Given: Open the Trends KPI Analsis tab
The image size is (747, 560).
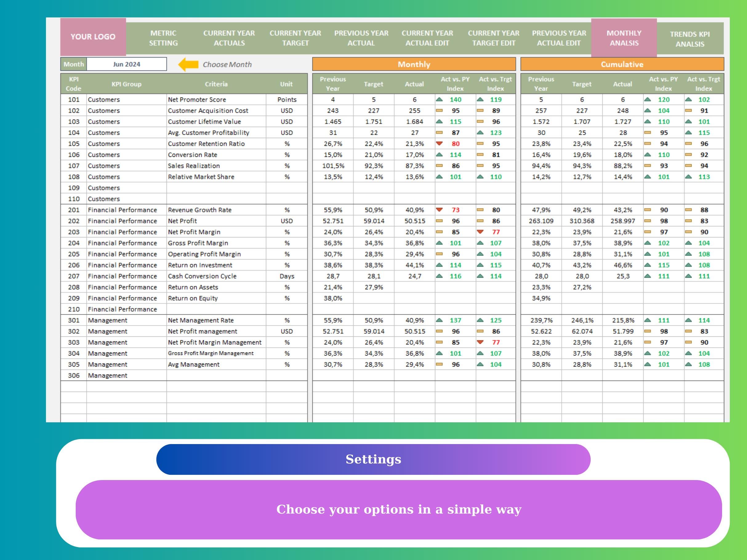Looking at the screenshot, I should (x=690, y=39).
